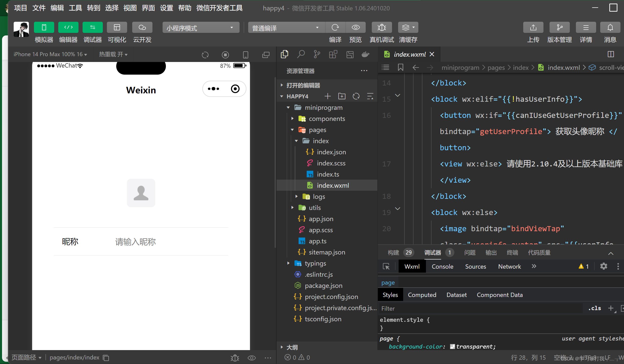The width and height of the screenshot is (624, 364).
Task: Click the preview eye button
Action: [356, 27]
